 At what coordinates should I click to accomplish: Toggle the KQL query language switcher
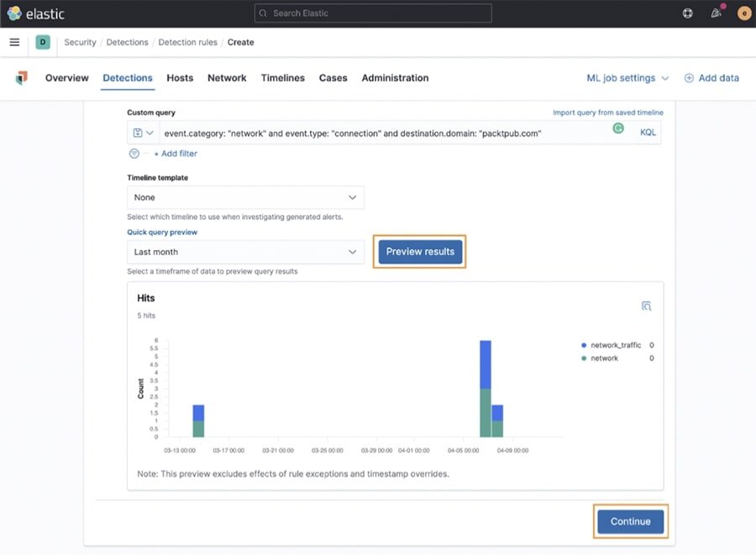coord(648,133)
